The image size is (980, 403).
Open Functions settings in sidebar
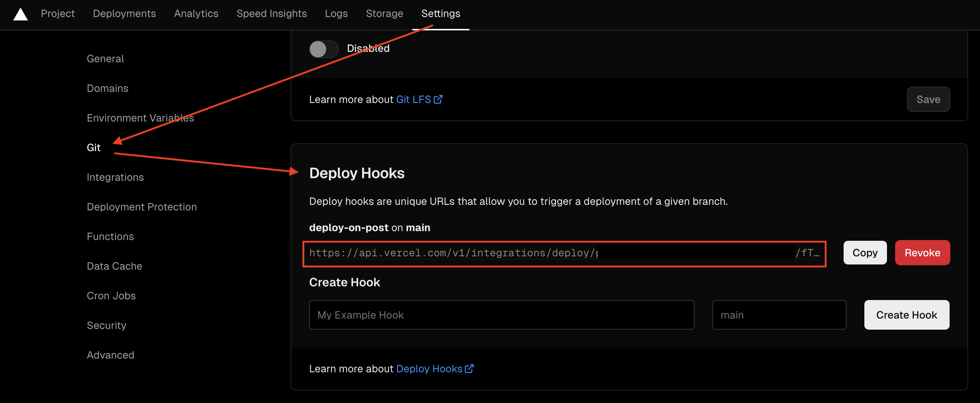[110, 236]
